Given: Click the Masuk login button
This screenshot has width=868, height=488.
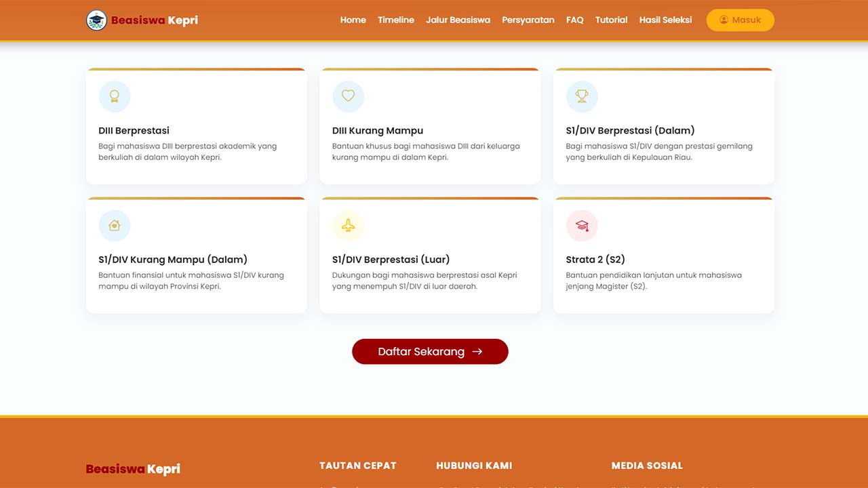Looking at the screenshot, I should click(741, 20).
